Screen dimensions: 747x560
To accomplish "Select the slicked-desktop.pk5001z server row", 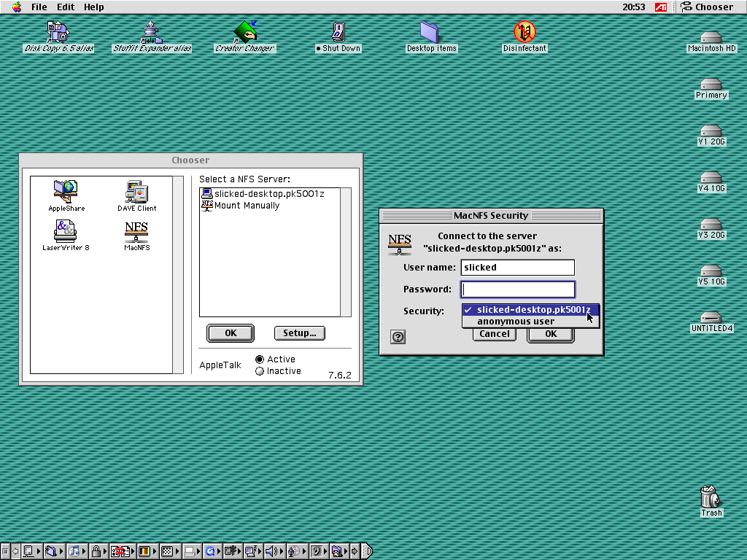I will click(270, 194).
